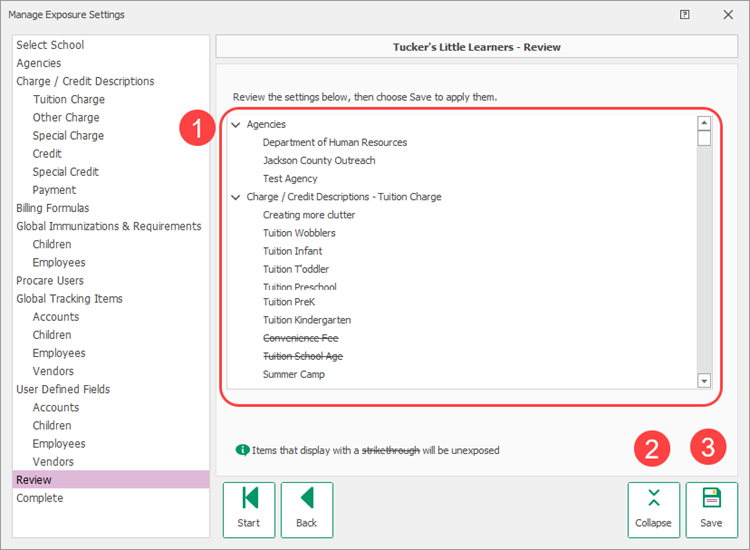This screenshot has width=750, height=550.
Task: Open the User Defined Fields step
Action: [63, 390]
